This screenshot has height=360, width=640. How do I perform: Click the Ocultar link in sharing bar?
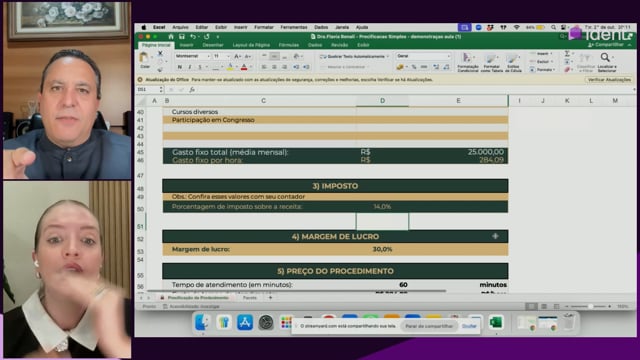coord(469,326)
